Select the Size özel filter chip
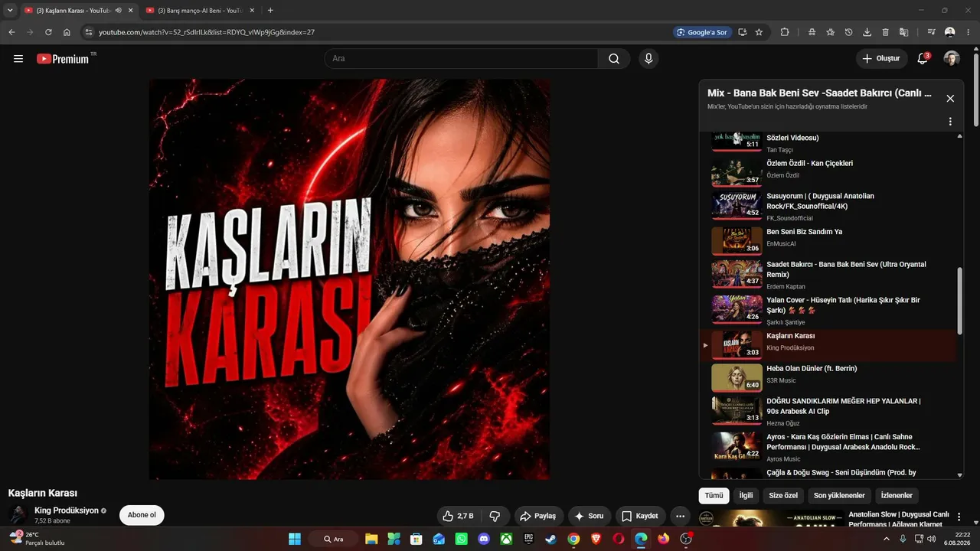980x551 pixels. (783, 496)
